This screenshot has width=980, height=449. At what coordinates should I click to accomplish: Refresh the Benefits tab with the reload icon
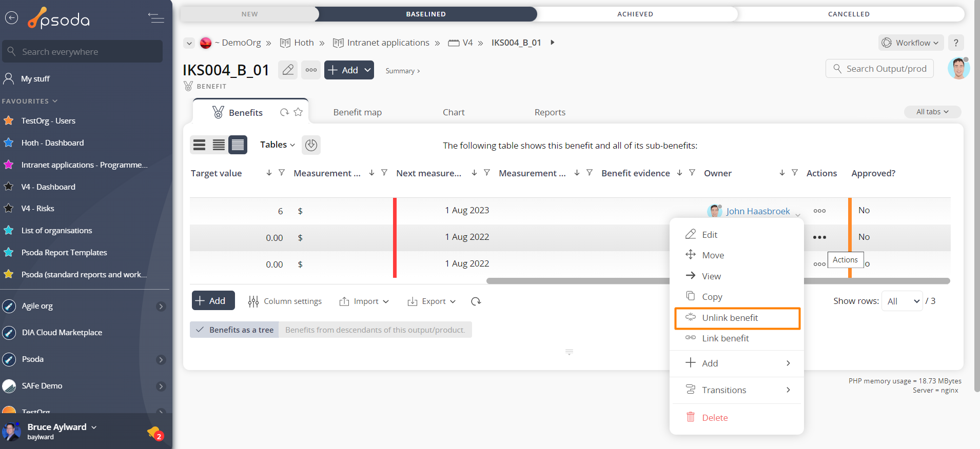pos(284,112)
